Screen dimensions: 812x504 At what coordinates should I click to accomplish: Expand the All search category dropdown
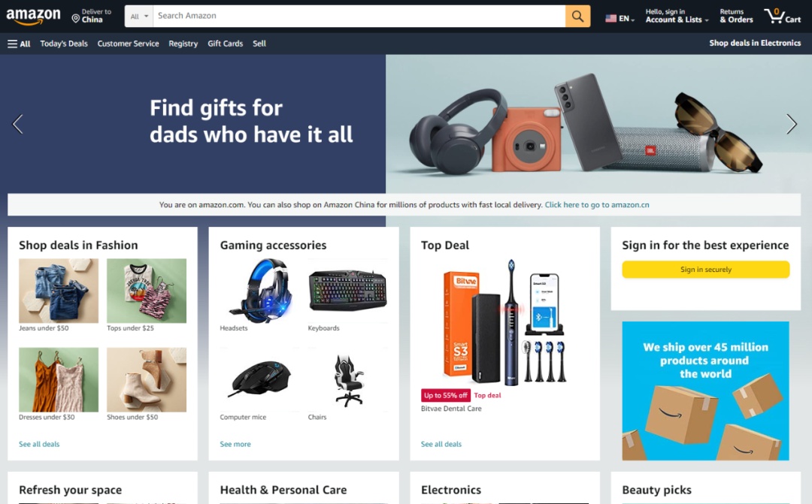tap(139, 16)
